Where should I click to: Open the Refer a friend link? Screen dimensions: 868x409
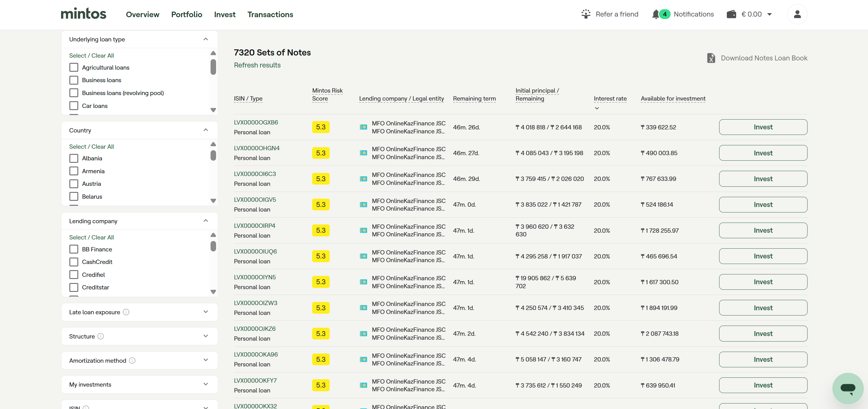617,14
